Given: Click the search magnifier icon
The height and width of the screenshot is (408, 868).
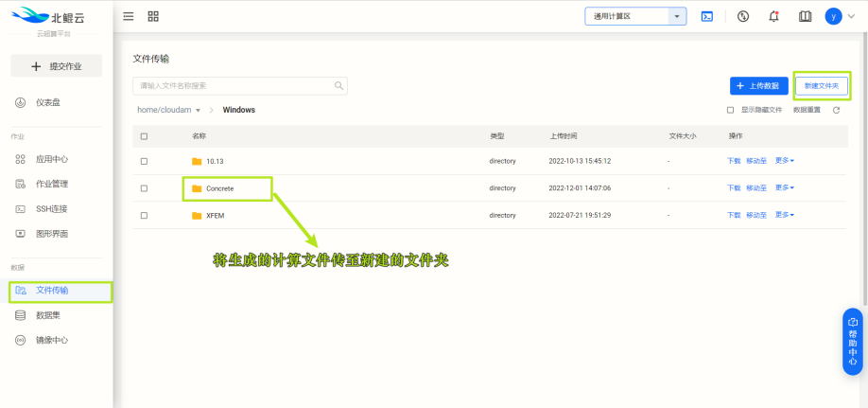Looking at the screenshot, I should 339,86.
